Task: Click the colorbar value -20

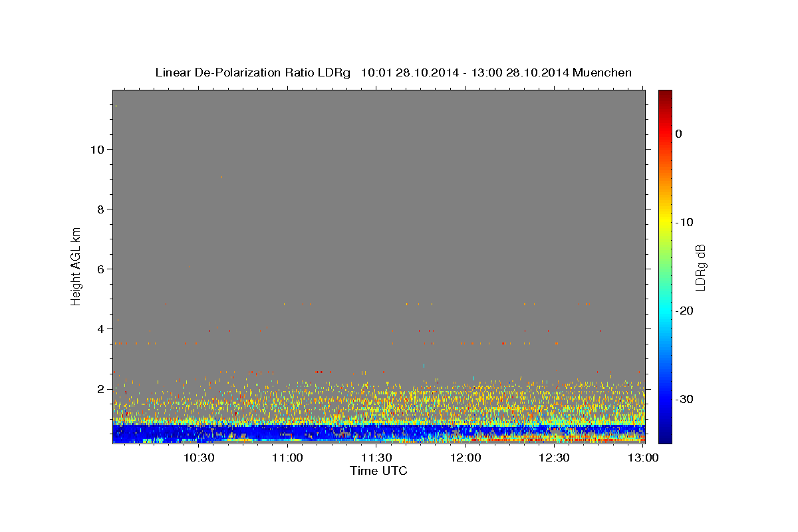Action: point(685,311)
